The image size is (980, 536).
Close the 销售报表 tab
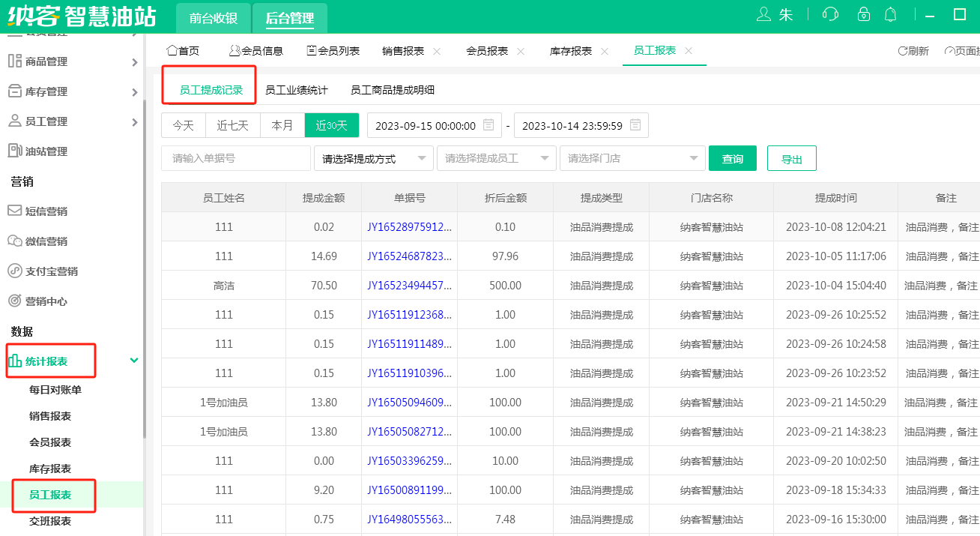click(x=437, y=51)
